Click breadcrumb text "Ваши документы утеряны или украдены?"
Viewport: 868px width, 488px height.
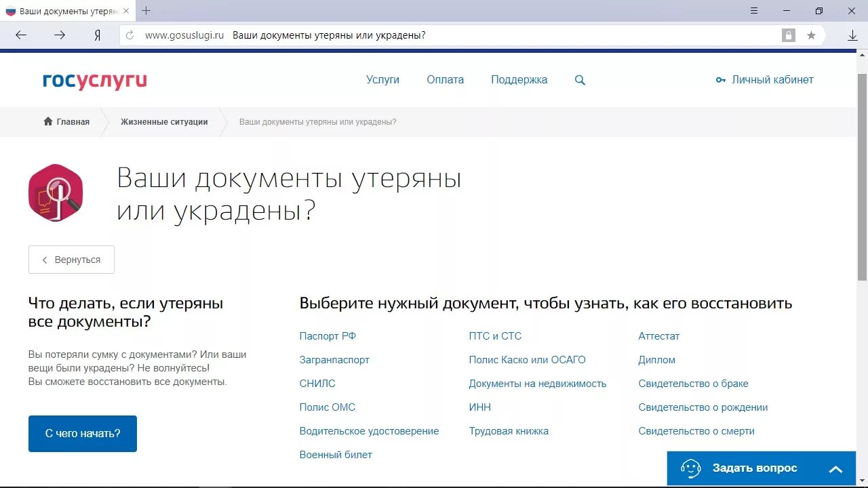point(317,122)
